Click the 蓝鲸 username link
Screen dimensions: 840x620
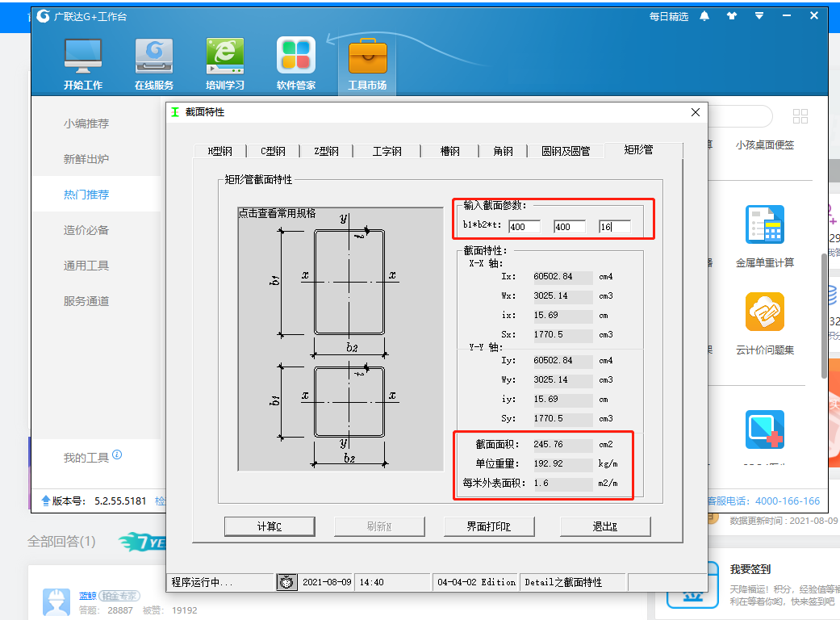coord(88,596)
